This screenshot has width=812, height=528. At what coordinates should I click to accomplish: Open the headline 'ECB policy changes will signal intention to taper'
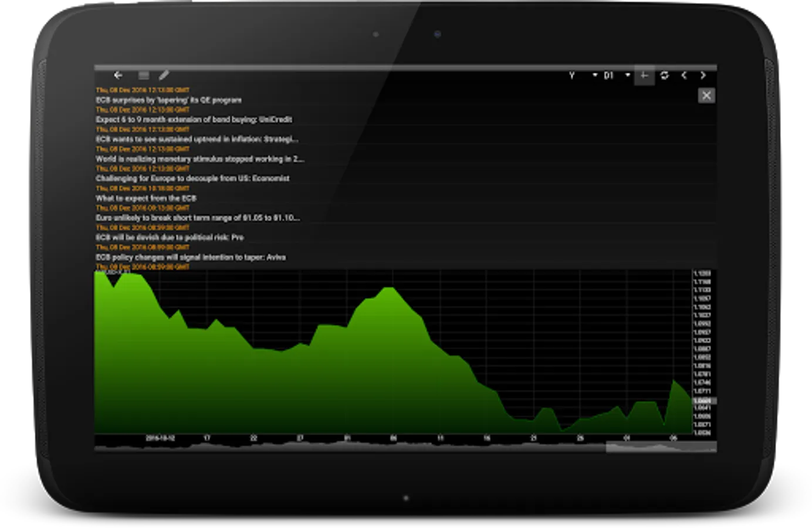191,257
